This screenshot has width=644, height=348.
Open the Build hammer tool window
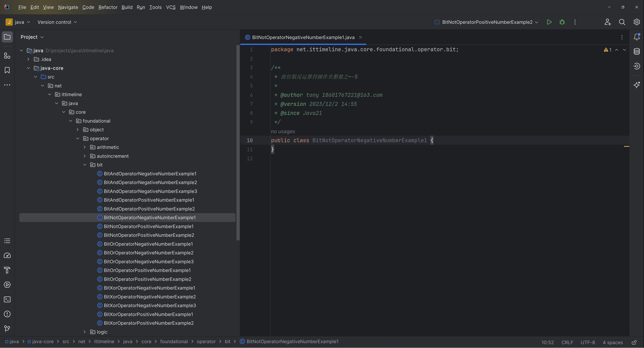[7, 270]
